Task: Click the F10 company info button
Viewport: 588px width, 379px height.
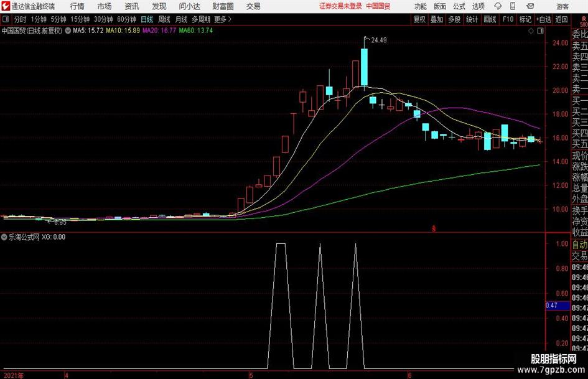Action: coord(508,19)
